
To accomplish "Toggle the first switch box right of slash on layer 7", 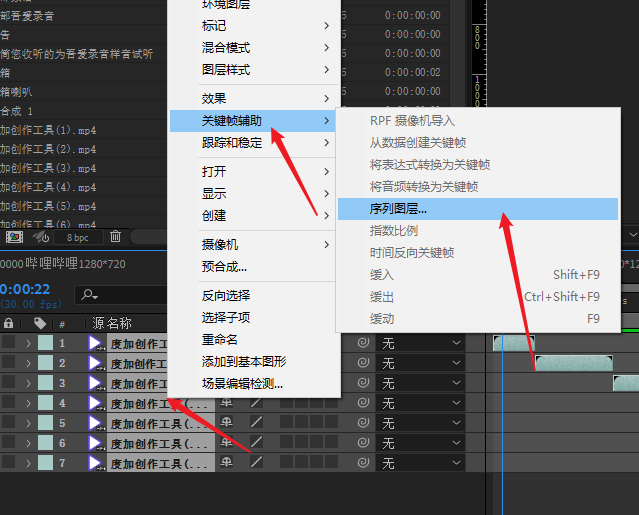I will [x=286, y=462].
